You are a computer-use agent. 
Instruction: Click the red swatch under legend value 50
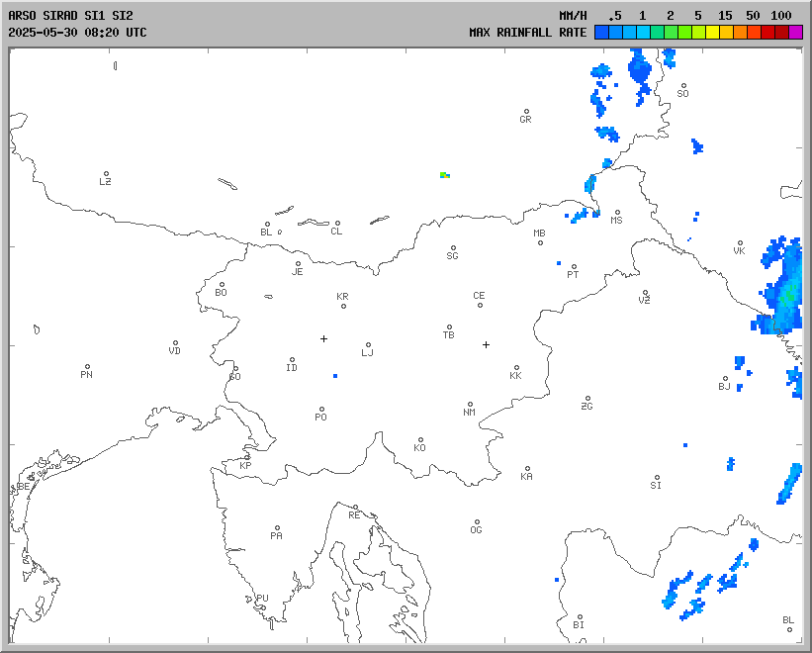(754, 32)
